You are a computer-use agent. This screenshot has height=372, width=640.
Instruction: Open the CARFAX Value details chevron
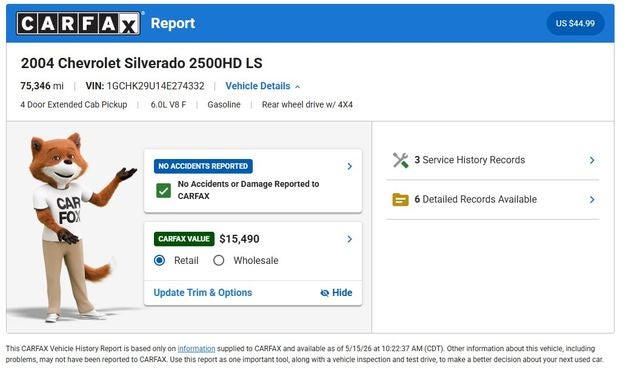point(349,239)
